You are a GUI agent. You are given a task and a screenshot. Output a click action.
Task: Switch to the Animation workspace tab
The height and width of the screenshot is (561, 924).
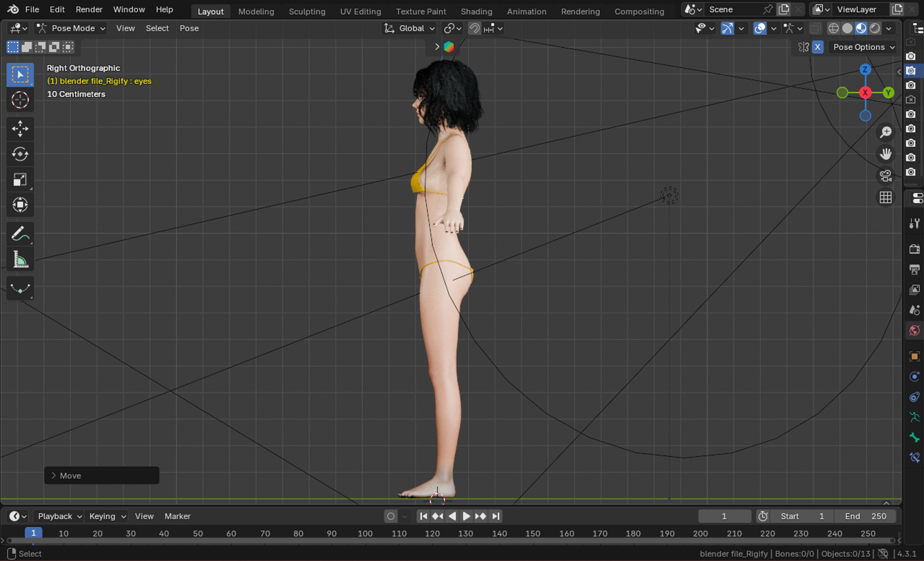(526, 11)
